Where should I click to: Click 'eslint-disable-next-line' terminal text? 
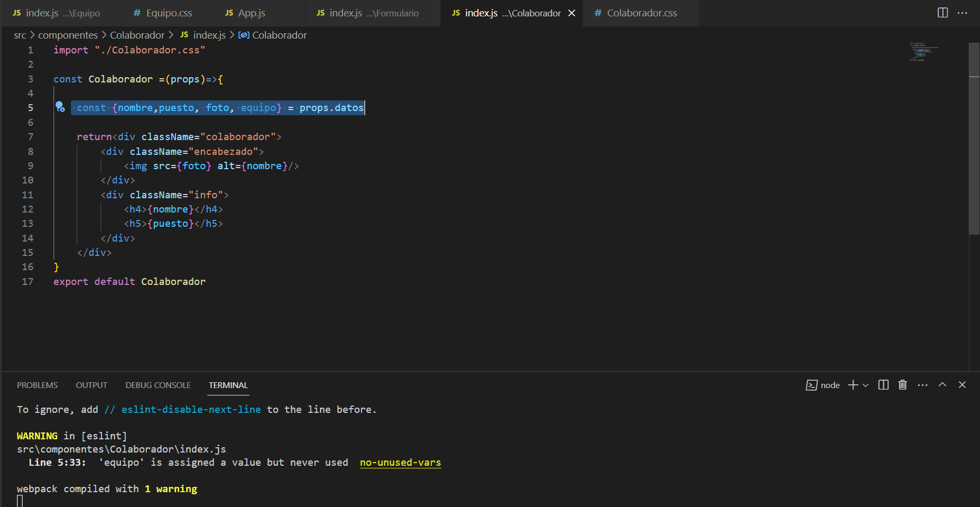[x=191, y=410]
